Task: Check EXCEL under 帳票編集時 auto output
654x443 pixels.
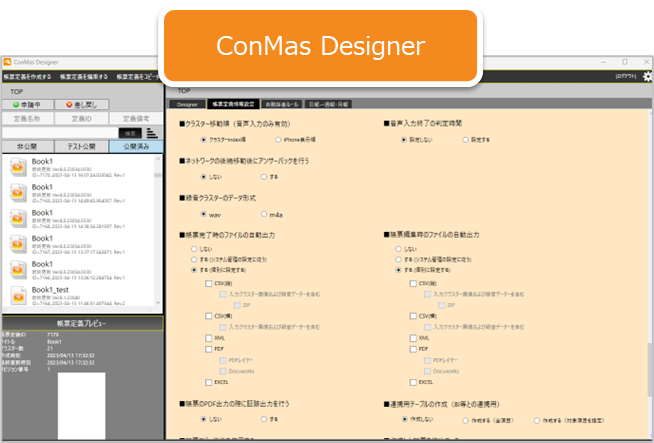Action: [x=412, y=381]
